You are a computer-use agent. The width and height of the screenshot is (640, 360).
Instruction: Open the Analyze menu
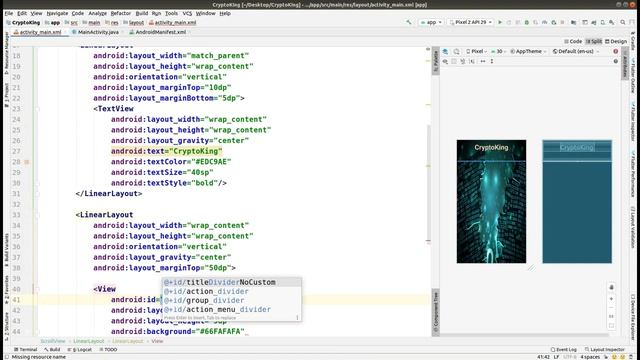point(98,13)
